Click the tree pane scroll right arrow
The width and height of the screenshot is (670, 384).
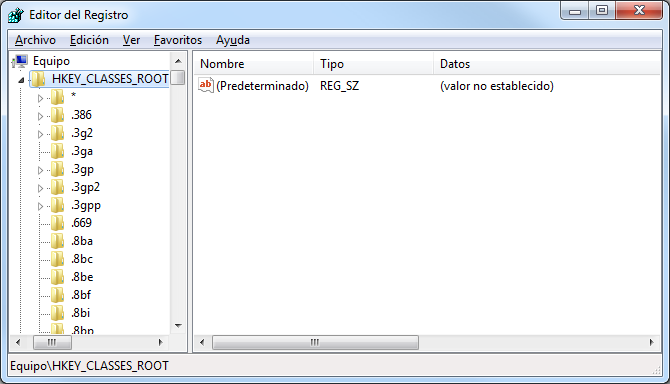point(161,342)
